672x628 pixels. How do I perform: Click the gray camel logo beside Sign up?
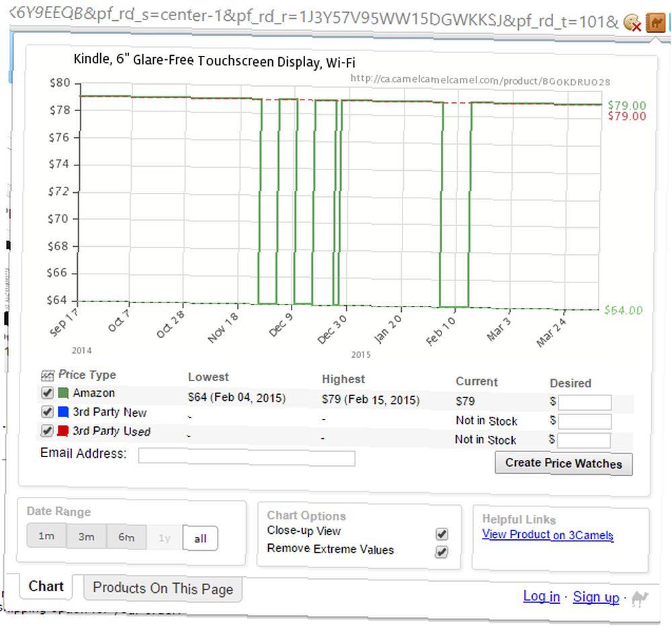[640, 598]
